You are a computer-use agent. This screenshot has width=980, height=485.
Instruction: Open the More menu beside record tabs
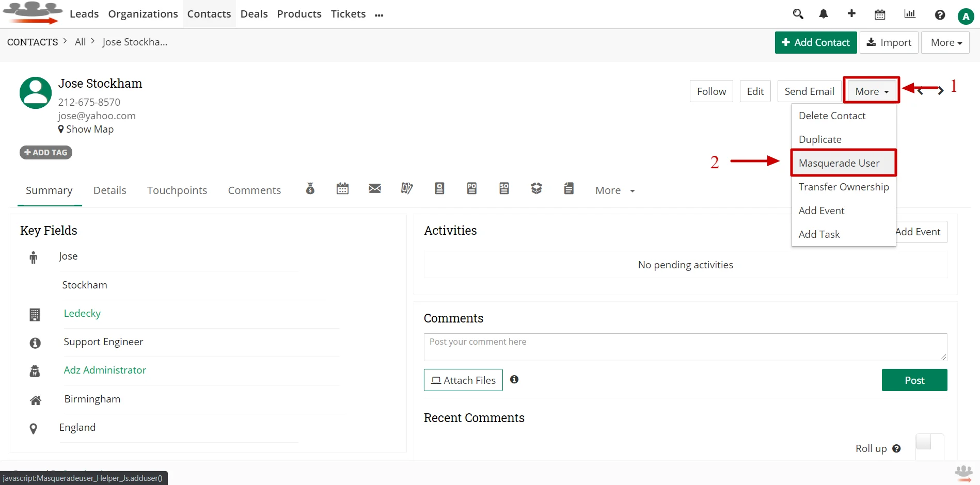coord(614,190)
